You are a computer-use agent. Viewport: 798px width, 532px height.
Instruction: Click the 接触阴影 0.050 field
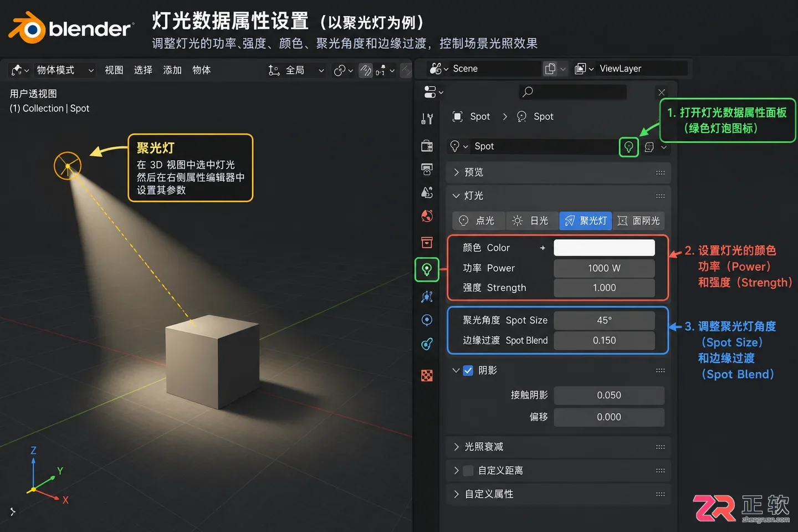click(x=609, y=395)
